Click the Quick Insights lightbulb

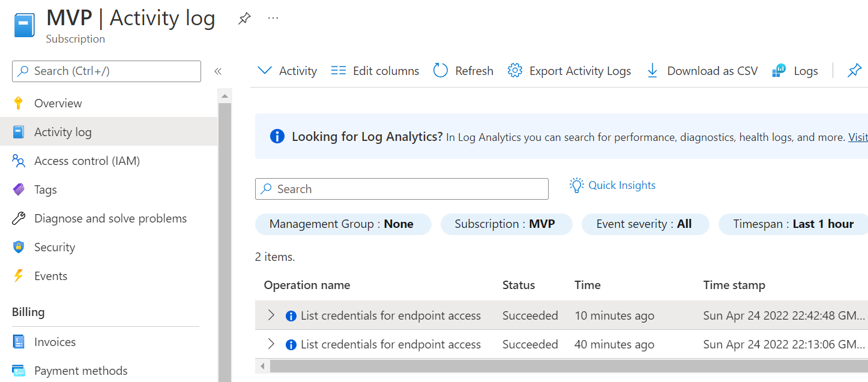pyautogui.click(x=576, y=185)
